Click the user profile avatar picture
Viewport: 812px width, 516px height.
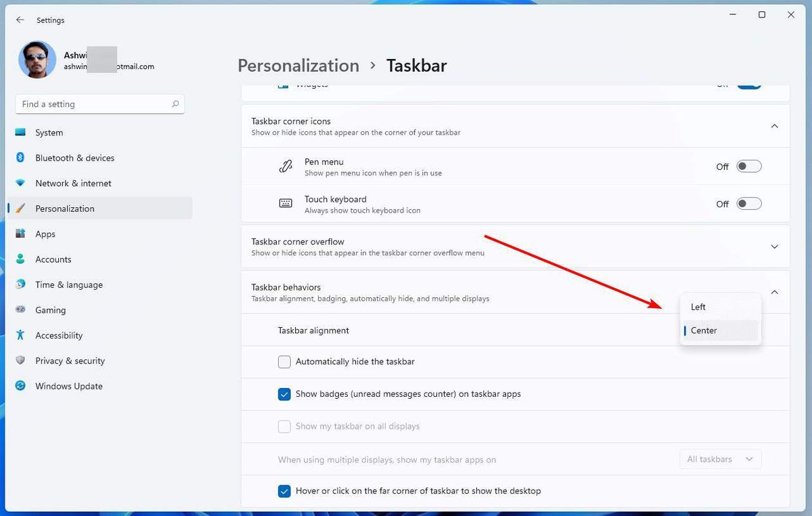(37, 60)
